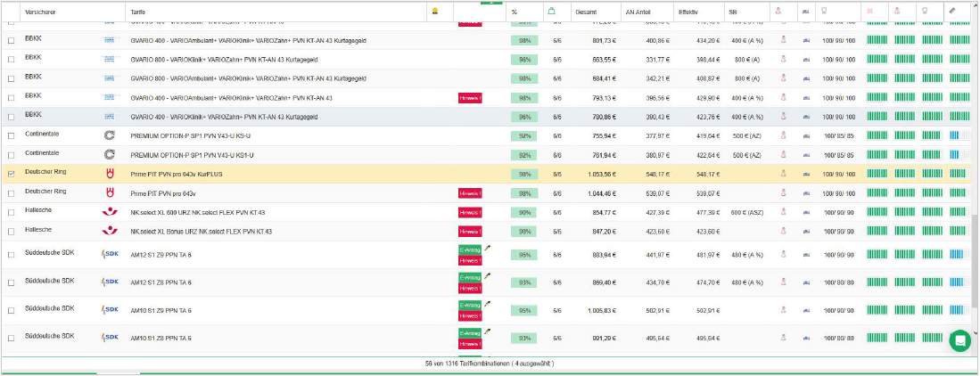The height and width of the screenshot is (376, 980).
Task: Click the Hallesche logo for XL 600 tariff
Action: (x=111, y=212)
